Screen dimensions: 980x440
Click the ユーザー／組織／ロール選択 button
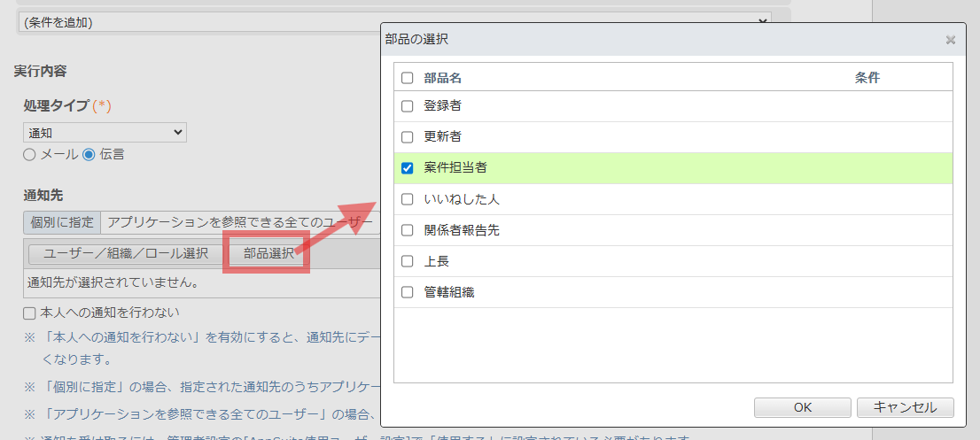pyautogui.click(x=126, y=253)
